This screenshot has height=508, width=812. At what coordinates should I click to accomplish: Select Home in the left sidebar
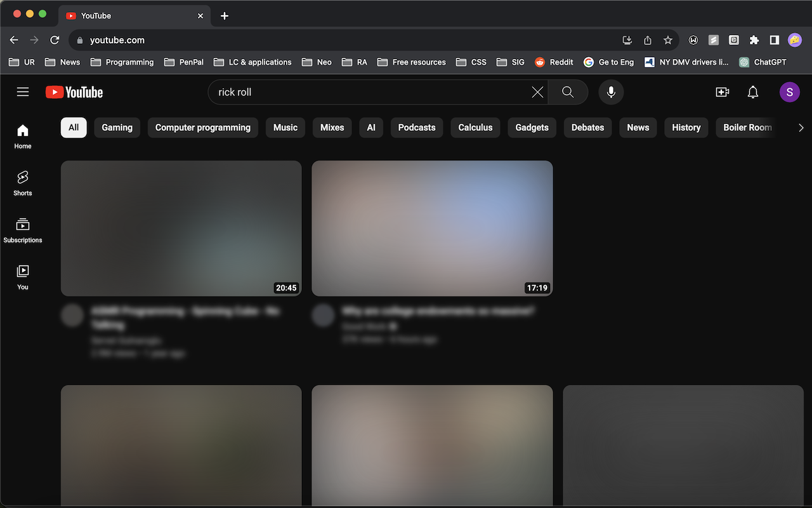pyautogui.click(x=22, y=135)
